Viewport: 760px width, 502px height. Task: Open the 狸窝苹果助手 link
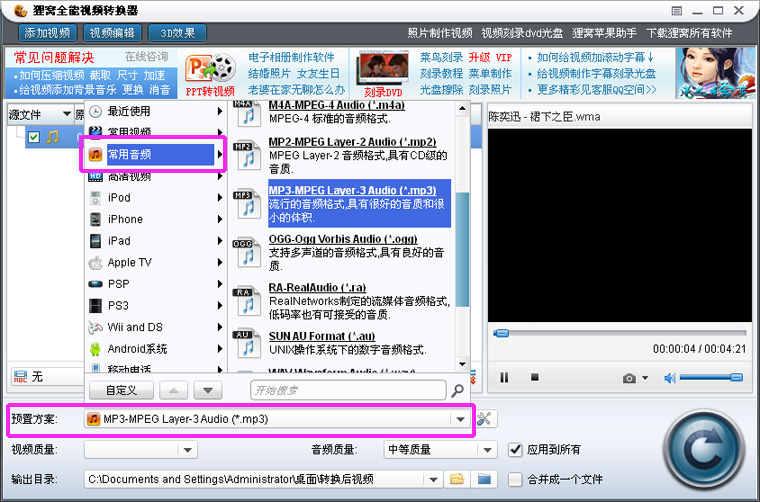(604, 33)
